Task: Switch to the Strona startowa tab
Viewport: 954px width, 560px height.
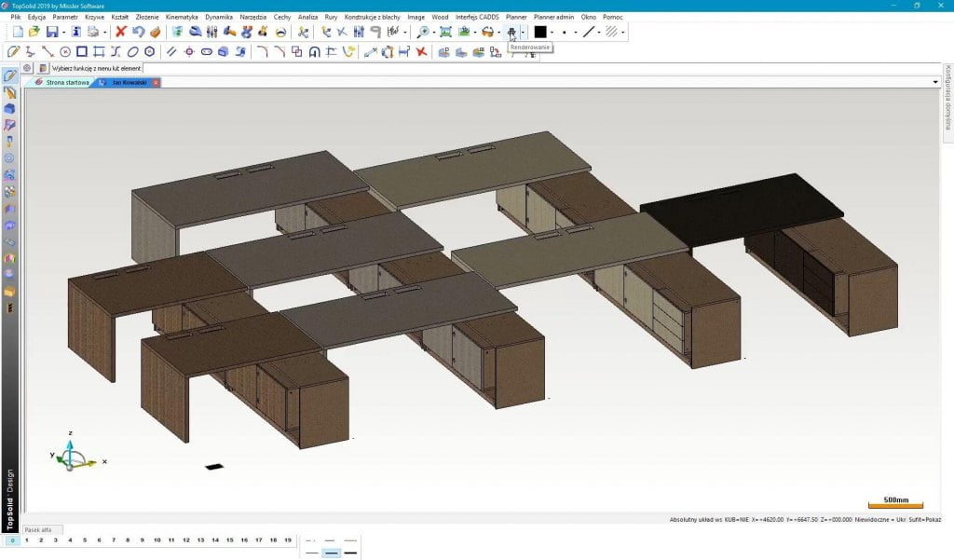Action: pyautogui.click(x=70, y=82)
